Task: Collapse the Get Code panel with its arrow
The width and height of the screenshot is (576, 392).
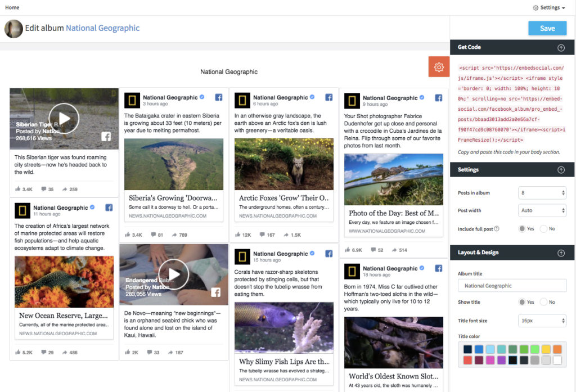Action: click(560, 47)
